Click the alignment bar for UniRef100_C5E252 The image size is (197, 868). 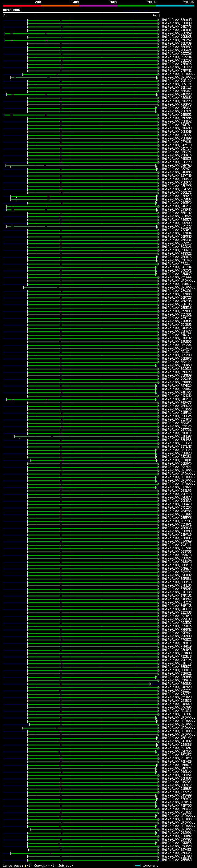pyautogui.click(x=82, y=40)
